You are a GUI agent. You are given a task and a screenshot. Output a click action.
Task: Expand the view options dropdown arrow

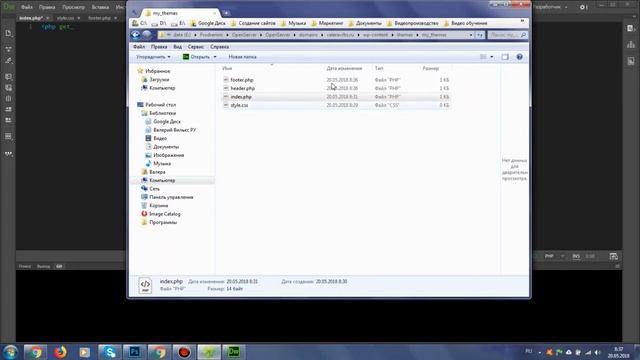point(491,57)
